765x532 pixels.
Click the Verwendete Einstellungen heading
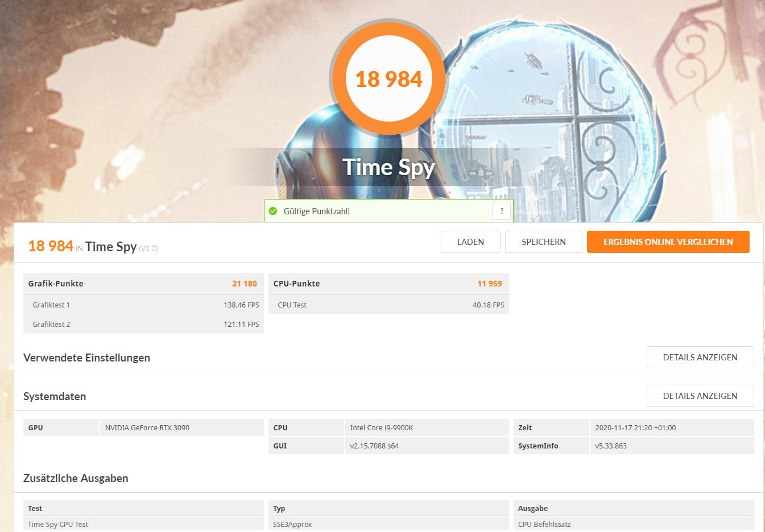point(86,358)
